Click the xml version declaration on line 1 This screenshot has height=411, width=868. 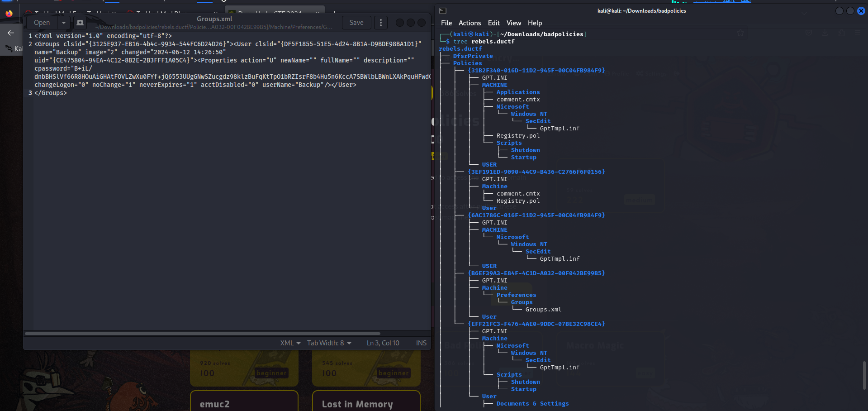103,36
